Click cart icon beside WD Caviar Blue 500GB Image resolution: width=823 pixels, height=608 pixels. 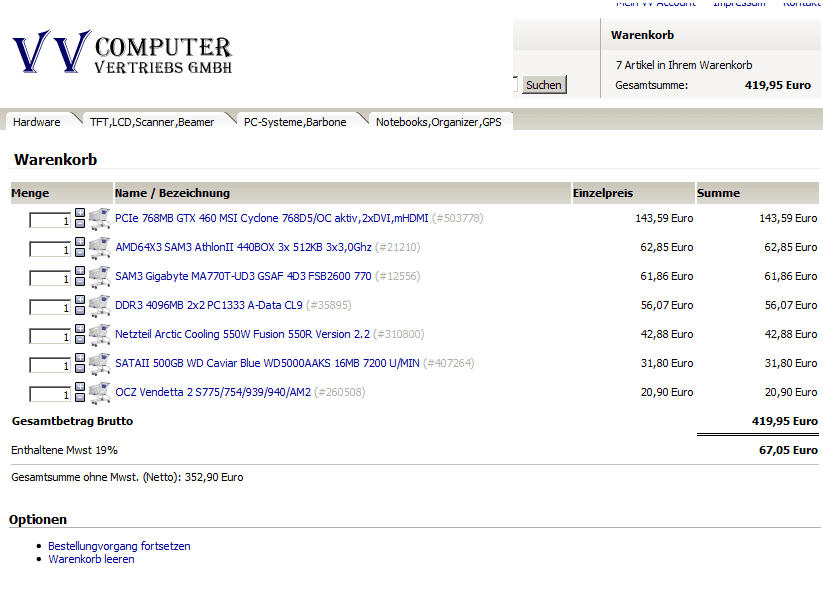100,364
